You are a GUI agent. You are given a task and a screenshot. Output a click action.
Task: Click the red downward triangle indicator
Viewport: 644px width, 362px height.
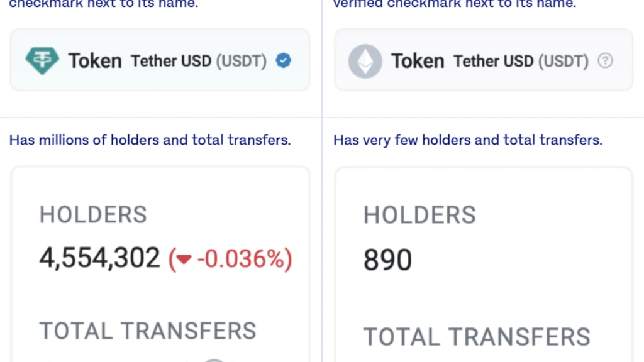pyautogui.click(x=184, y=260)
